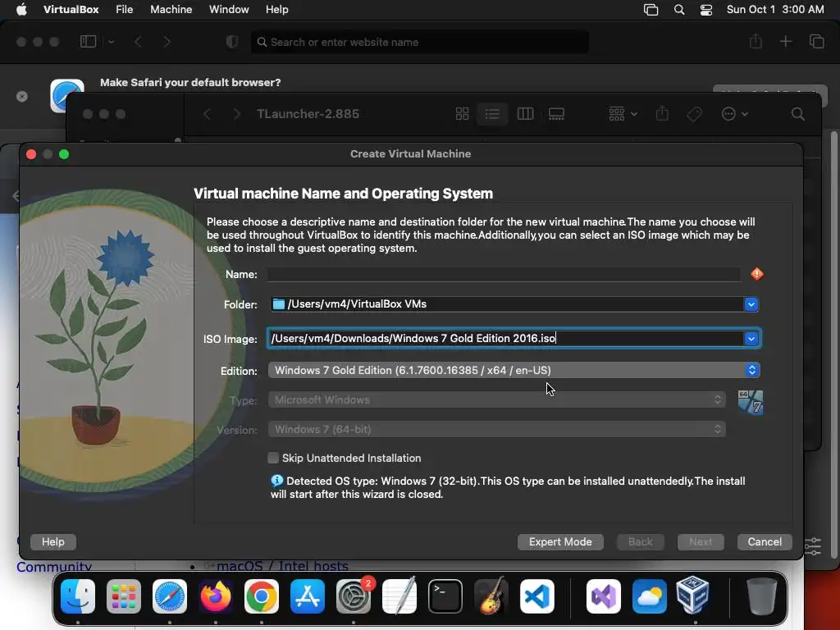
Task: Launch Safari from the Dock
Action: (x=170, y=596)
